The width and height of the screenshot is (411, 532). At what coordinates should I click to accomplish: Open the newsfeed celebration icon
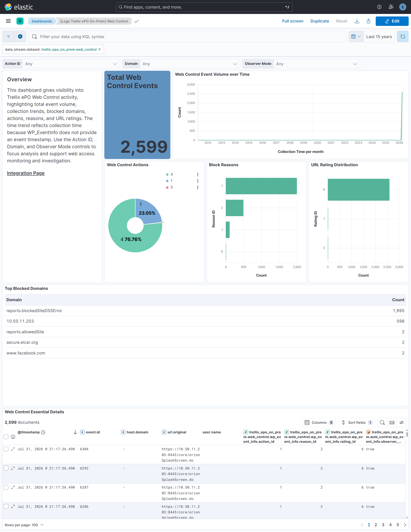point(391,7)
